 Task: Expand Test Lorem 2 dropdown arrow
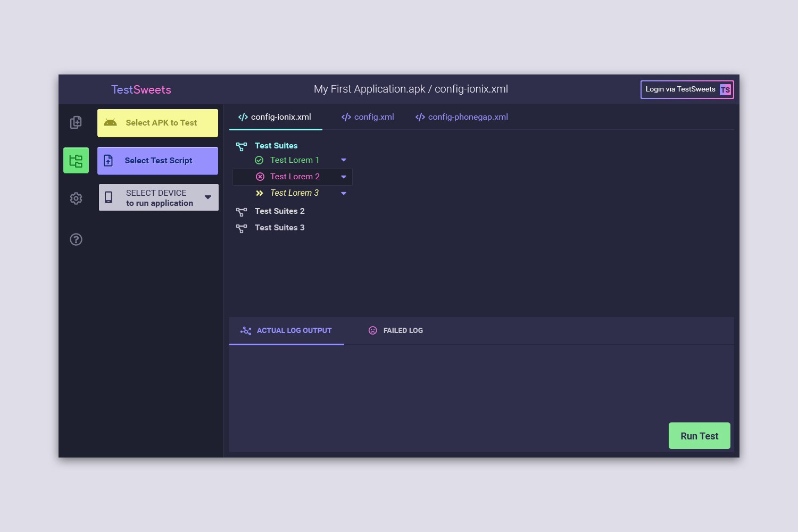tap(344, 177)
